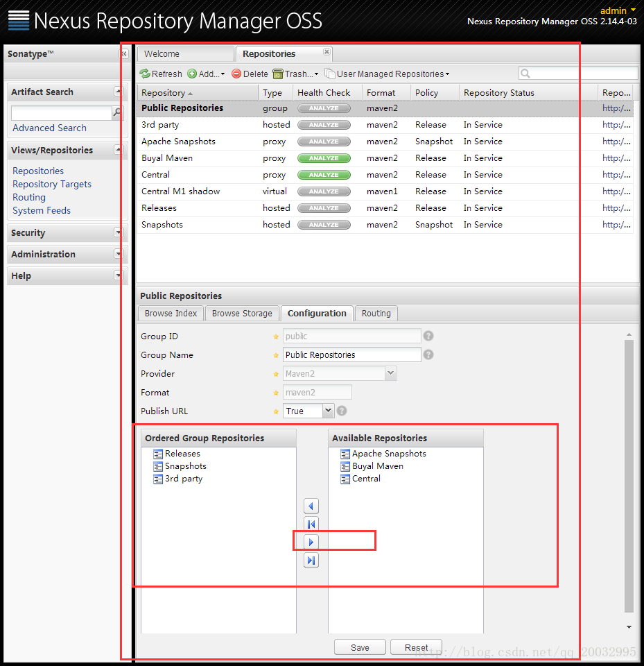
Task: Click Analyze for Snapshots repository
Action: tap(324, 225)
